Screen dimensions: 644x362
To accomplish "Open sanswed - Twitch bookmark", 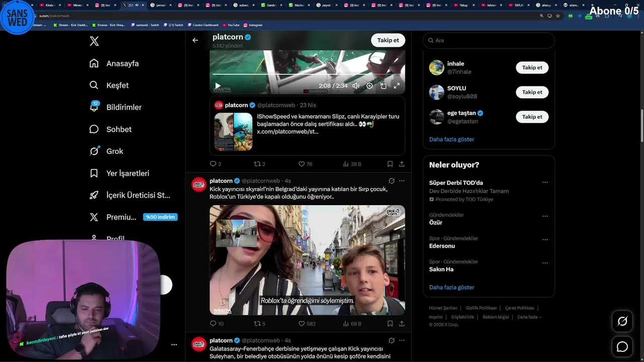I will coord(145,25).
